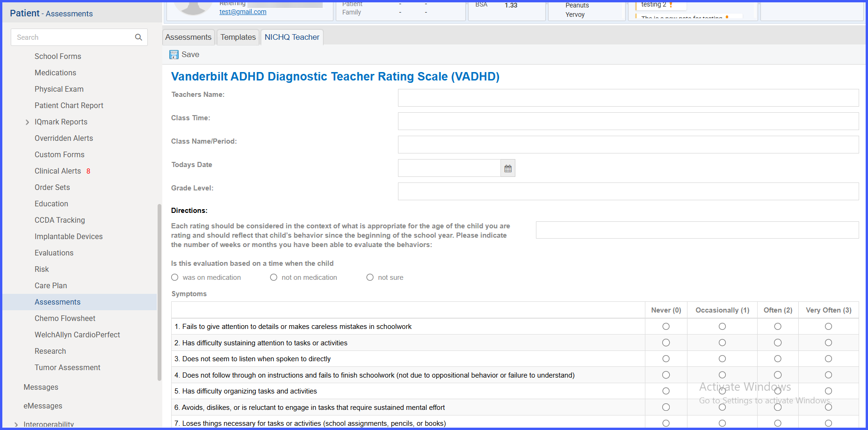
Task: Mark Very Often for question 4 follow through
Action: point(828,375)
